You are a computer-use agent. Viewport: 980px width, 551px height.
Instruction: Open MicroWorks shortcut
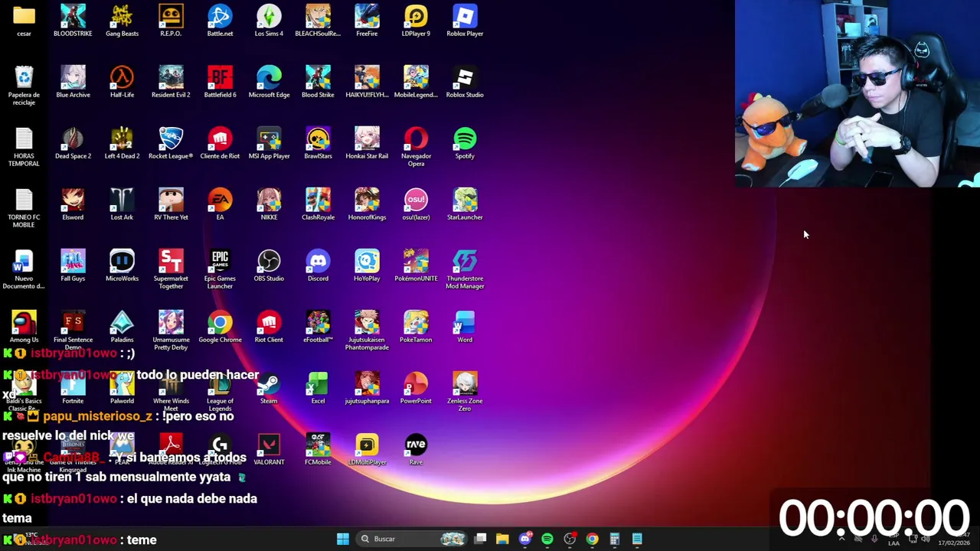122,266
